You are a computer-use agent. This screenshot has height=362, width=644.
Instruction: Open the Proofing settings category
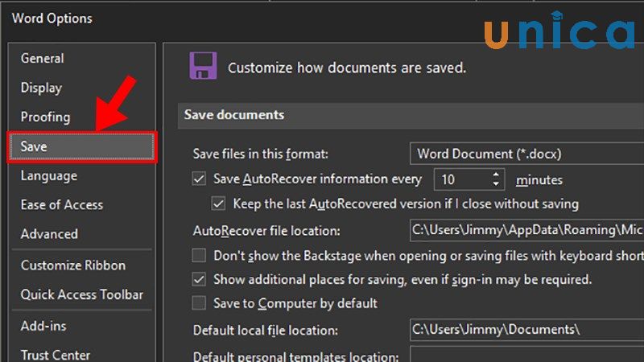[45, 117]
